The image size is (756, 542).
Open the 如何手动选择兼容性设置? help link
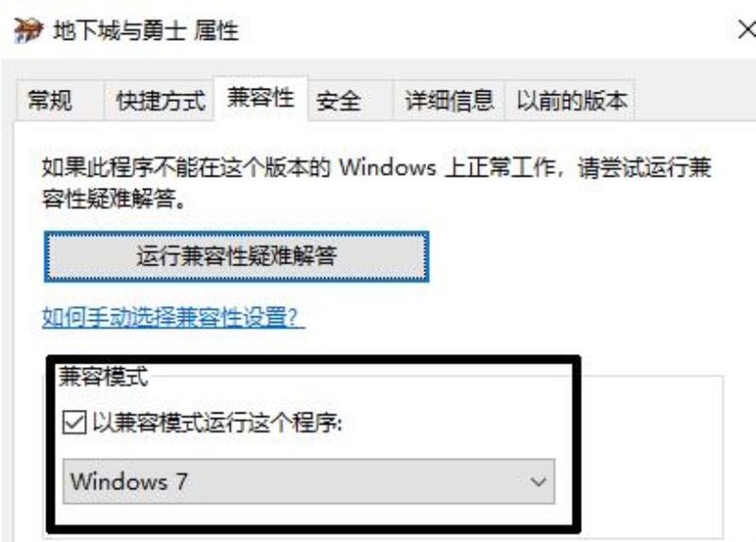click(x=173, y=317)
